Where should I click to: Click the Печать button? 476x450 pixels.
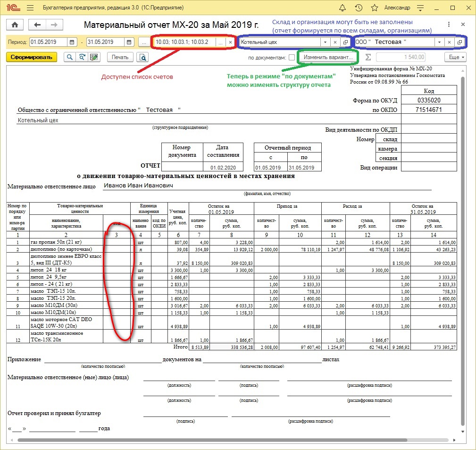(x=120, y=57)
